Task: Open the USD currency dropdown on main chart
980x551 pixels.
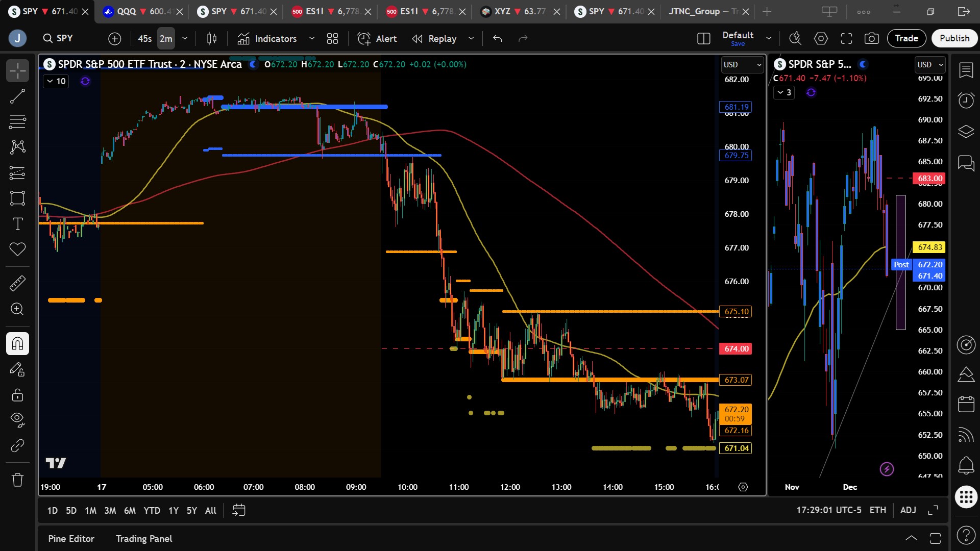Action: coord(742,65)
